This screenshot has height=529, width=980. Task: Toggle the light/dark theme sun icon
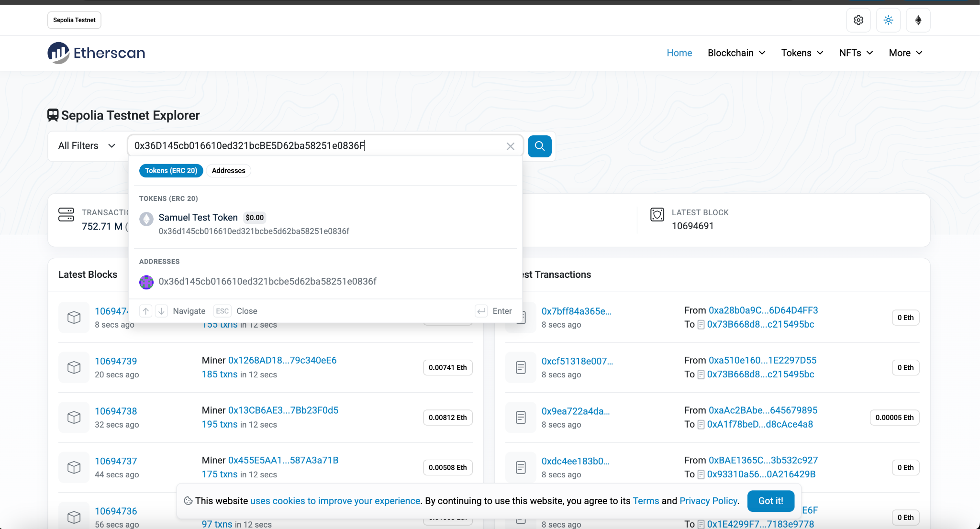[888, 20]
